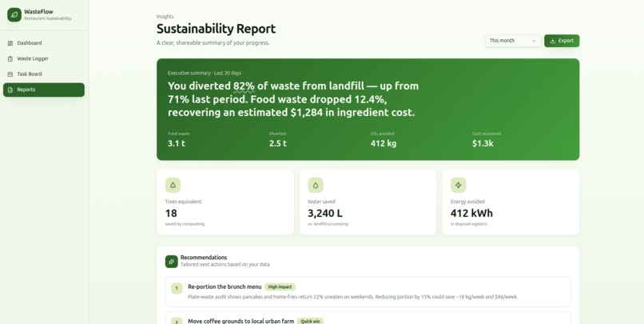Open Move coffee grounds to local urban farm
This screenshot has width=644, height=324.
coord(241,321)
